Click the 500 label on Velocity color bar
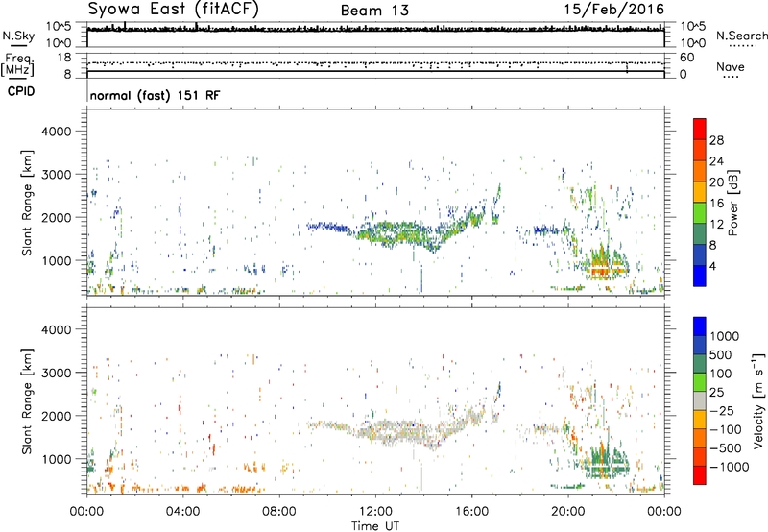 click(x=721, y=355)
